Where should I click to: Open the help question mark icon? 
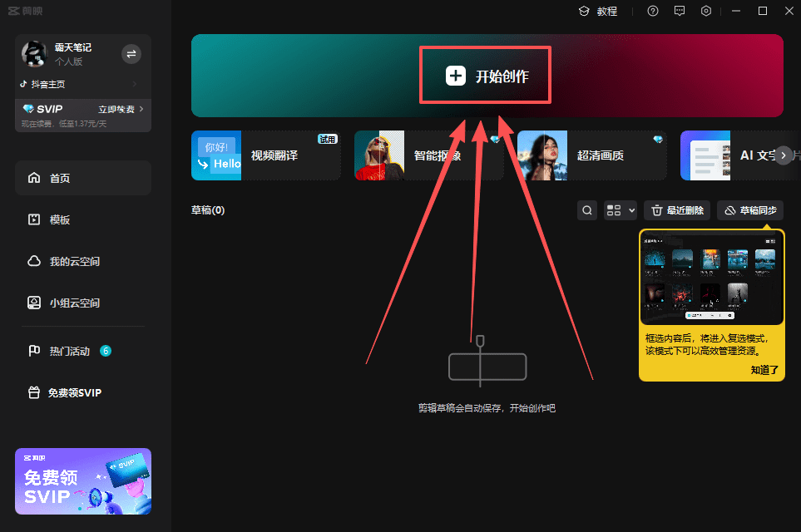pos(653,11)
